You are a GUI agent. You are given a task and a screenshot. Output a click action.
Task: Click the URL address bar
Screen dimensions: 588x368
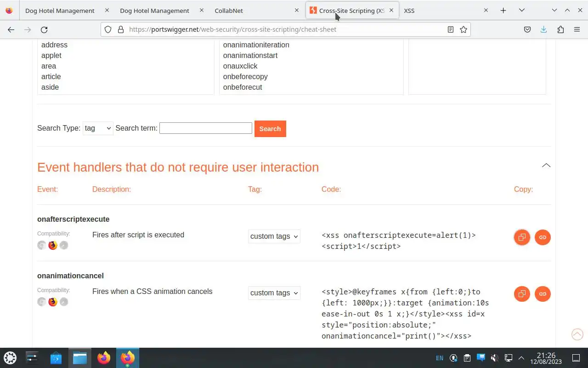click(x=285, y=29)
